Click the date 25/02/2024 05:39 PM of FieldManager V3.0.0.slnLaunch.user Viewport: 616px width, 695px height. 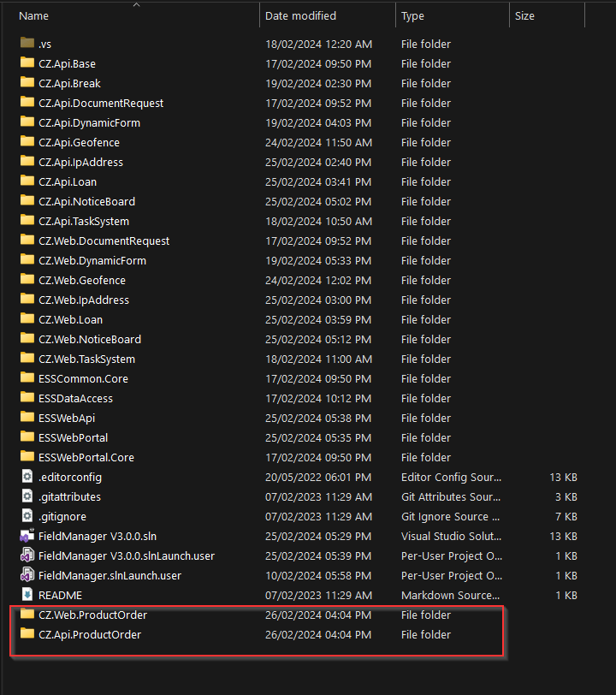318,556
